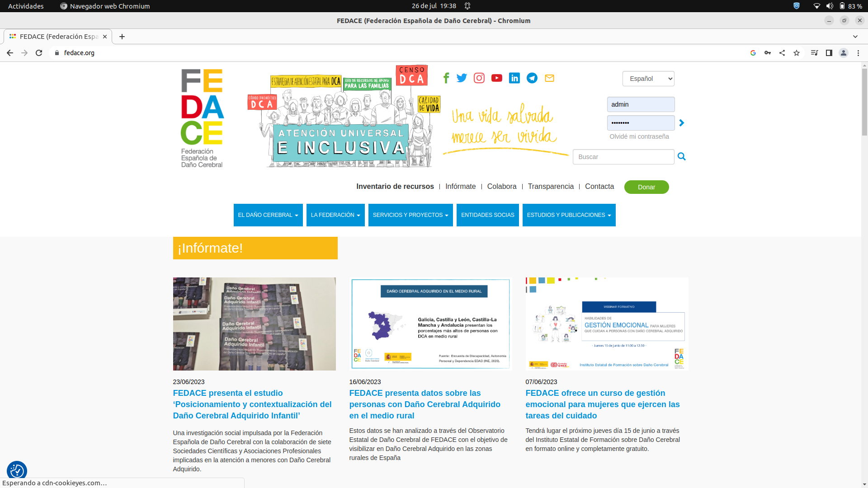Open the Chromium profile avatar

pyautogui.click(x=844, y=53)
